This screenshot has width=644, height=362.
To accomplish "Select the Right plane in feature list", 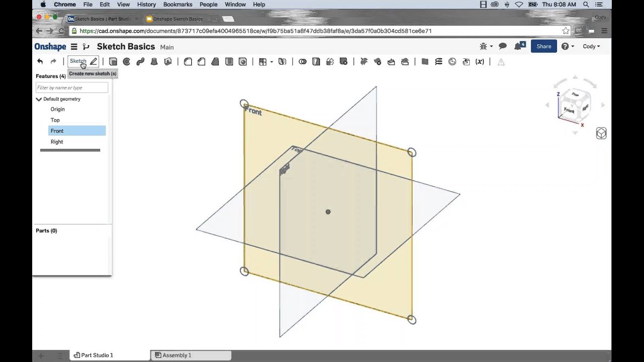I will click(57, 142).
